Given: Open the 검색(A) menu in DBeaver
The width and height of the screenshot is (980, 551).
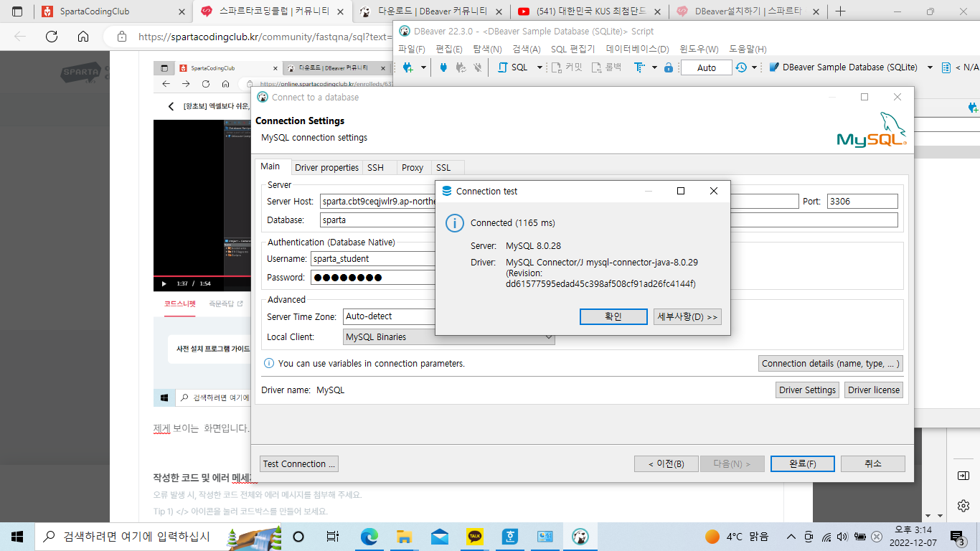Looking at the screenshot, I should tap(527, 49).
